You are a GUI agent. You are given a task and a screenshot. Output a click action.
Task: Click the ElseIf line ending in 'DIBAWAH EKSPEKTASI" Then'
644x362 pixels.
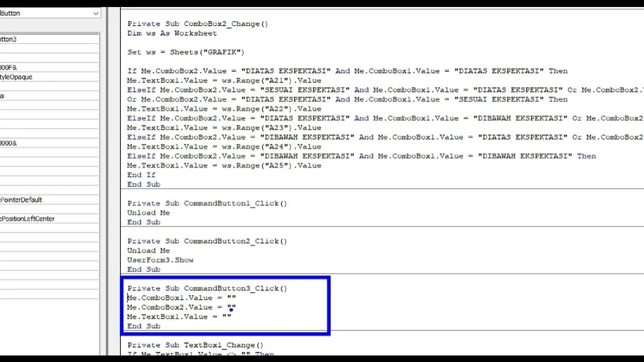point(361,156)
